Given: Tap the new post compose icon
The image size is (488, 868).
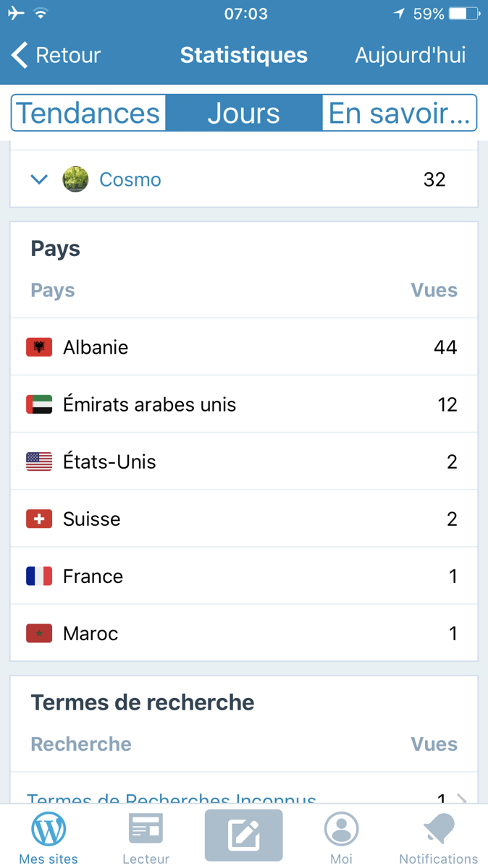Looking at the screenshot, I should tap(244, 835).
